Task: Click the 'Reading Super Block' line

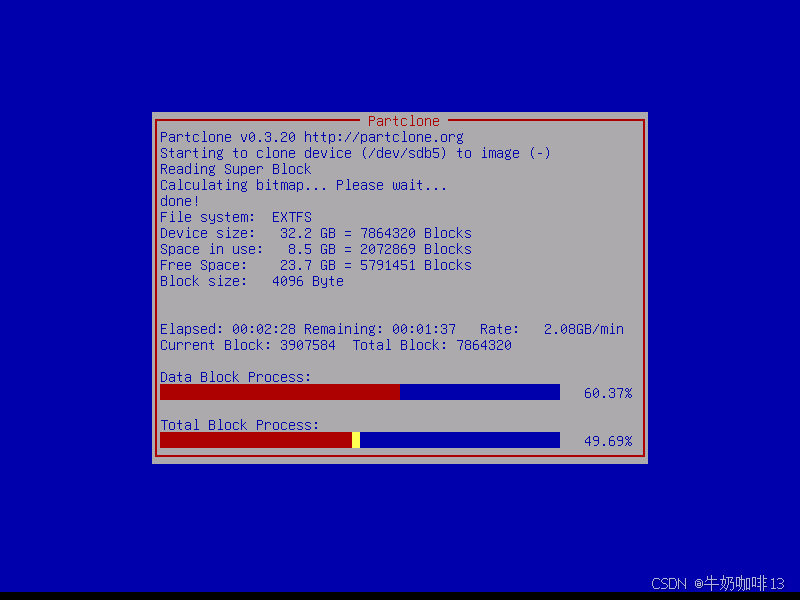Action: click(x=235, y=169)
